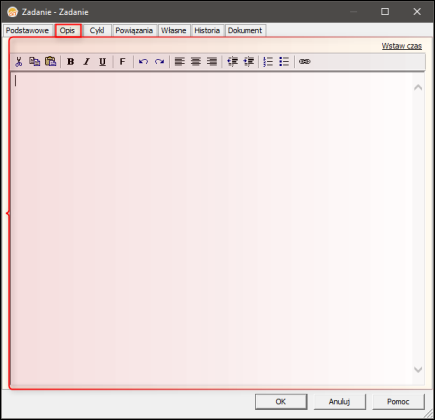435x420 pixels.
Task: Toggle Underline formatting
Action: 103,62
